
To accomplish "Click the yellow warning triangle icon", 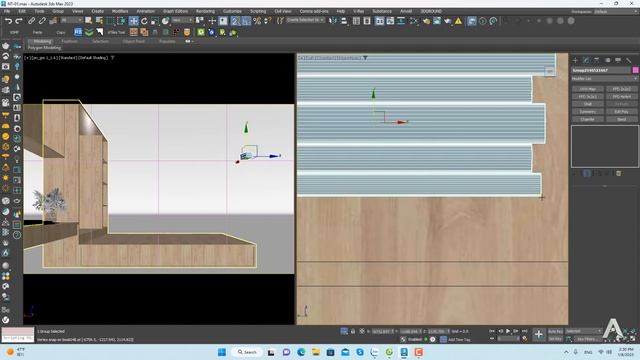I will (458, 21).
